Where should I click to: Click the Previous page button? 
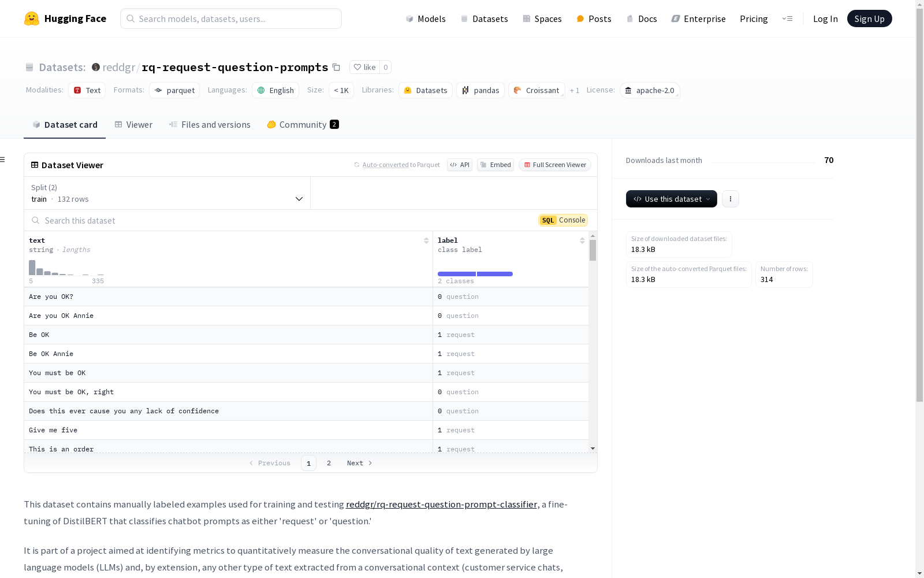click(270, 463)
